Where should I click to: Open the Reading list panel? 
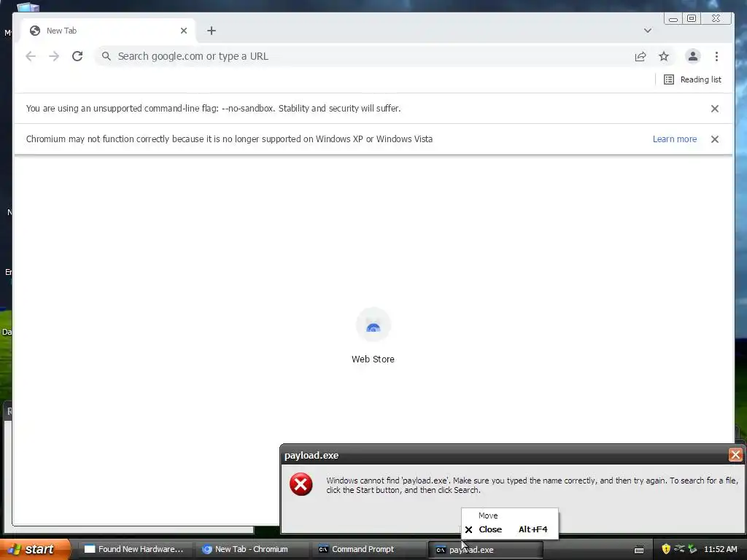click(x=692, y=79)
